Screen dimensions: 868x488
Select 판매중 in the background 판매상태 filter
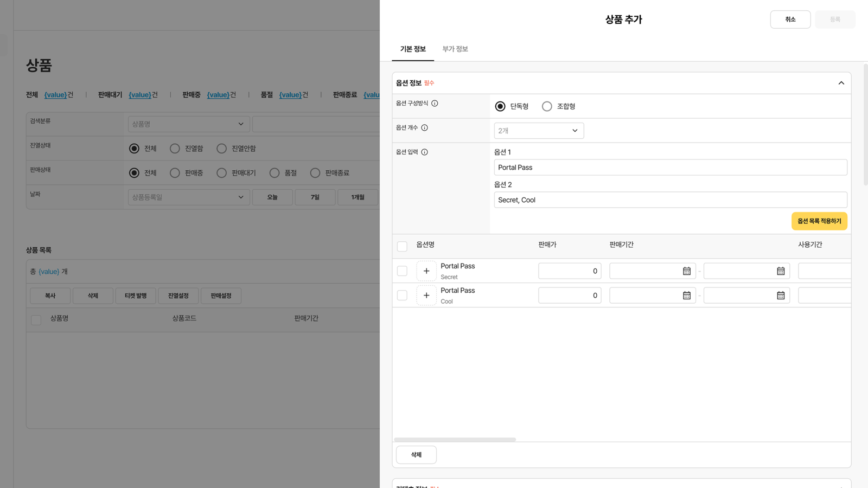[175, 173]
